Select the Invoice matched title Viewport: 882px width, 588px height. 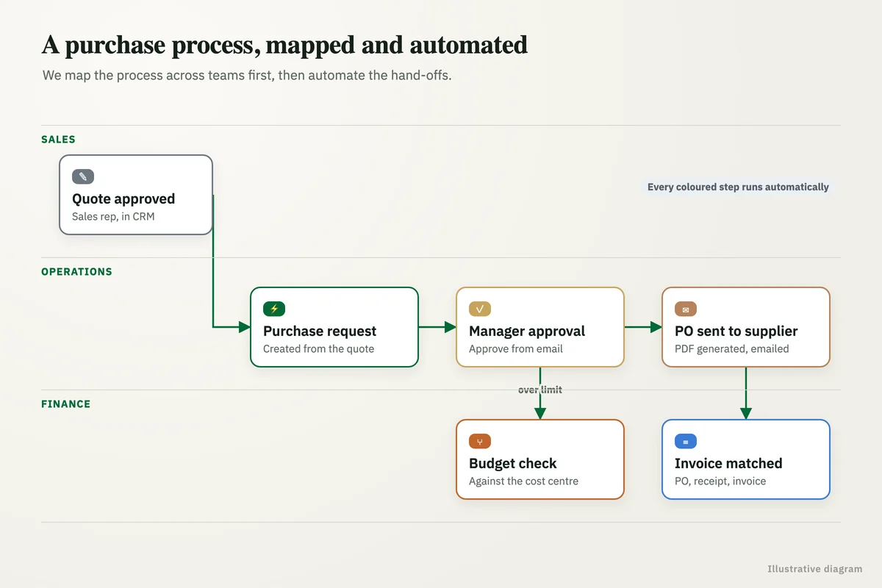click(728, 463)
